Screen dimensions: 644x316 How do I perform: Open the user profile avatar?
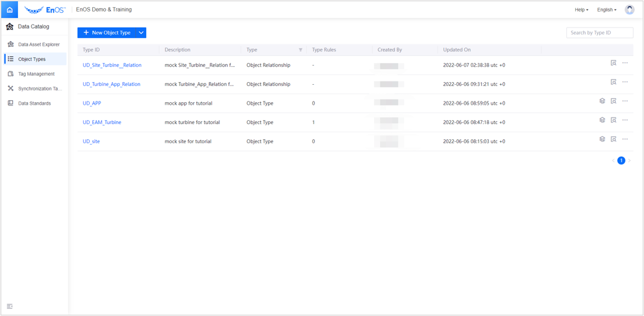pyautogui.click(x=629, y=10)
